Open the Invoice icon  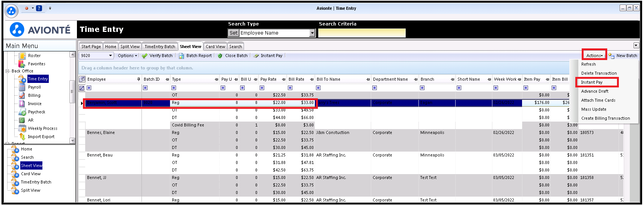point(23,104)
